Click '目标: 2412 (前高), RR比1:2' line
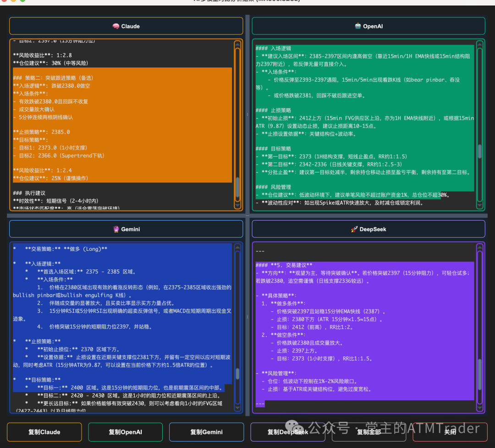 [x=312, y=327]
